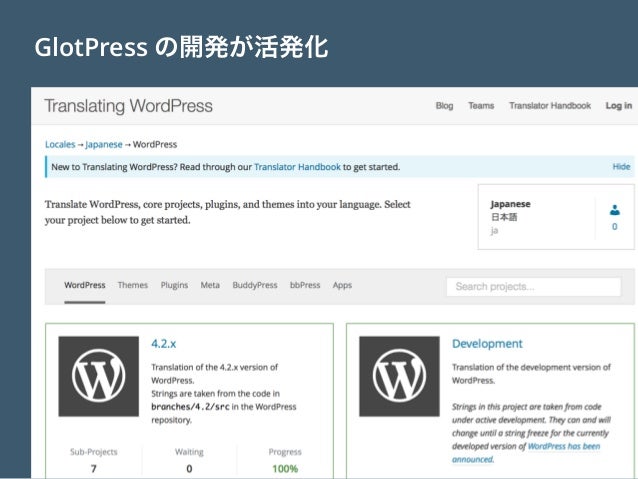
Task: Open the Teams page
Action: (481, 106)
